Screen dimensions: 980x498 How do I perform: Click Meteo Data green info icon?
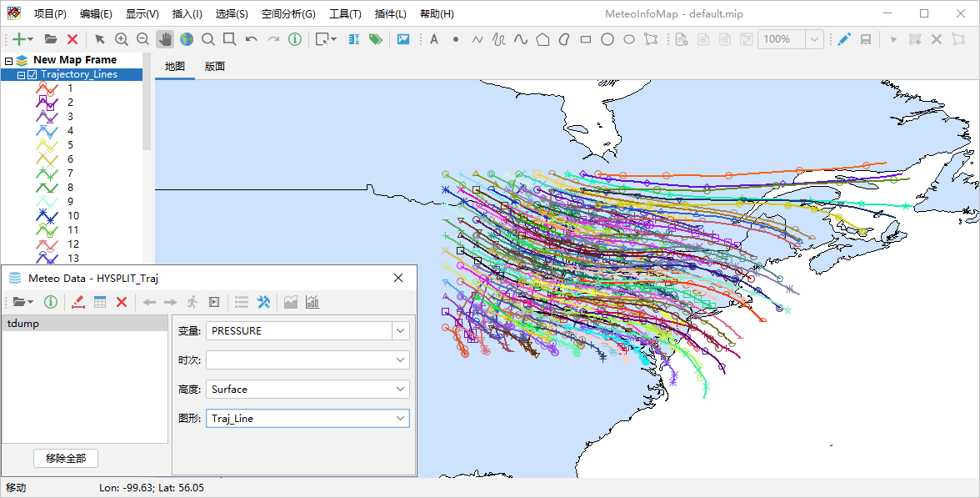tap(51, 302)
